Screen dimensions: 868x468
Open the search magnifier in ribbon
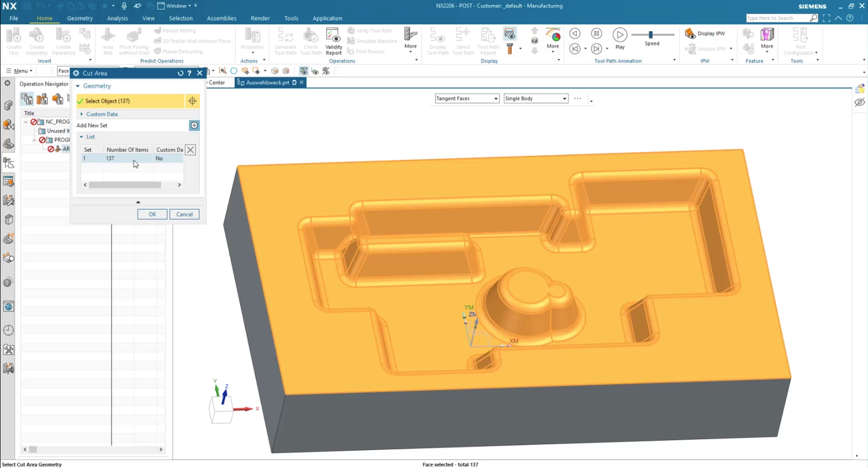(x=813, y=18)
